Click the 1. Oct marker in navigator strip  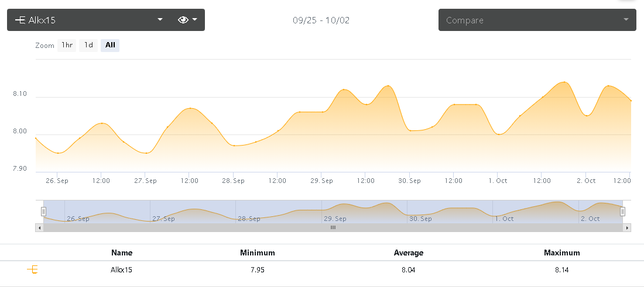(504, 219)
